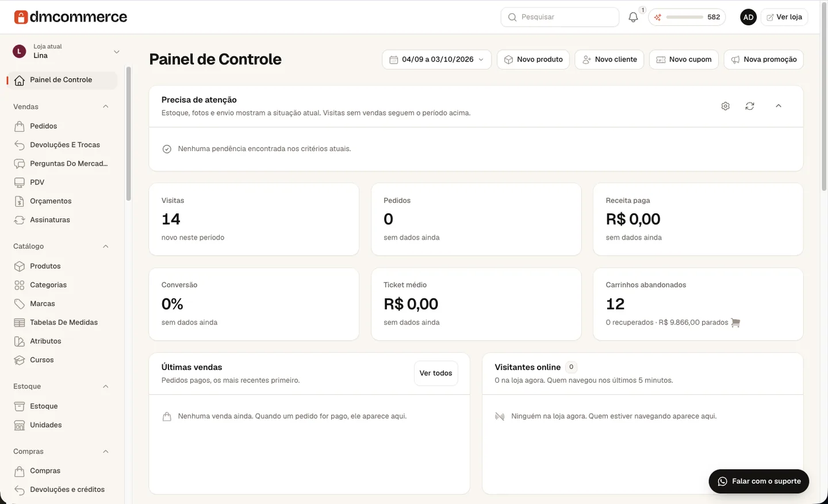Click the Novo cupom button
Image resolution: width=828 pixels, height=504 pixels.
[684, 59]
